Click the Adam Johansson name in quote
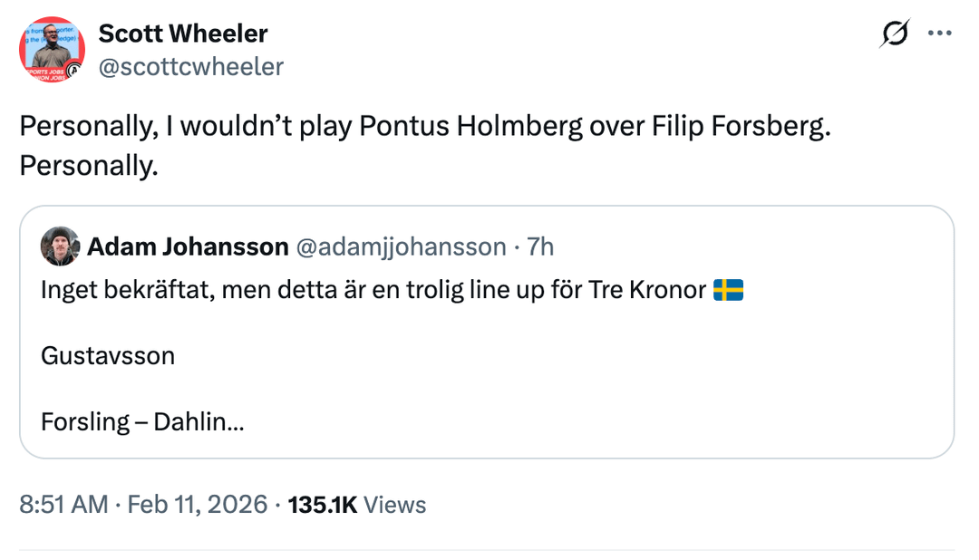Screen dimensions: 979x560 [188, 246]
